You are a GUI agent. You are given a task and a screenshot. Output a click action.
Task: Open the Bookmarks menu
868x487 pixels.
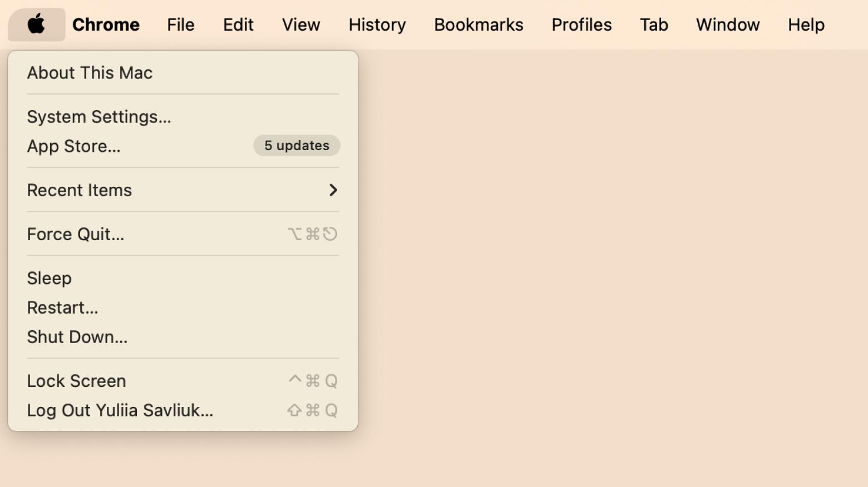pos(479,24)
